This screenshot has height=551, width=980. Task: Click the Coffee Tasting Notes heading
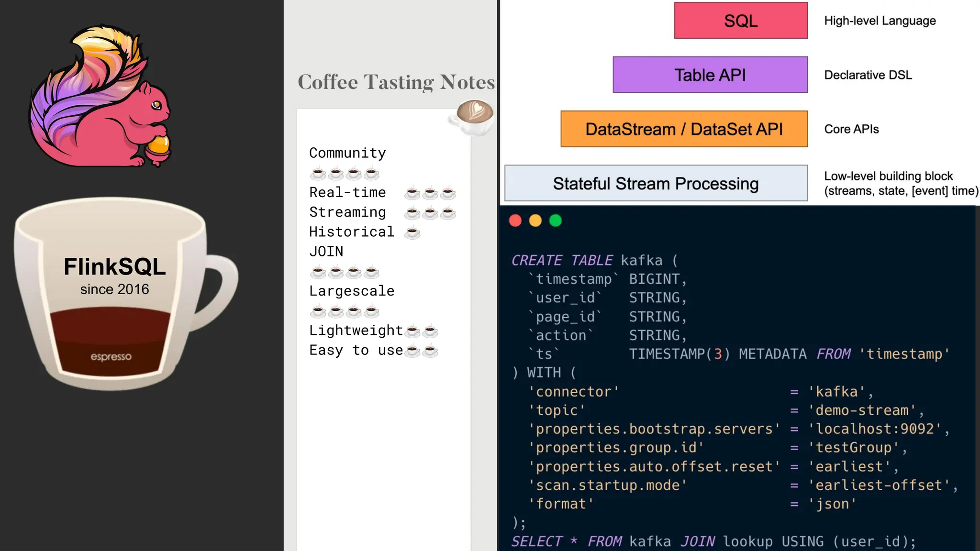[396, 82]
